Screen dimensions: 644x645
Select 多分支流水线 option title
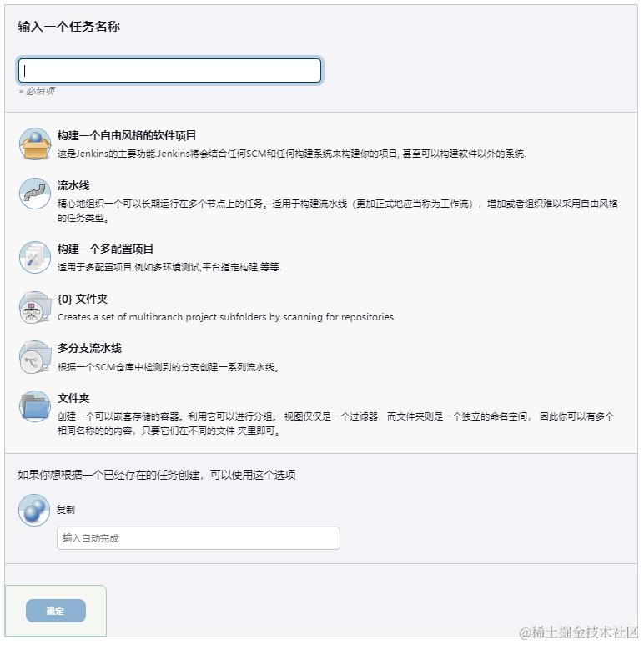pyautogui.click(x=89, y=349)
